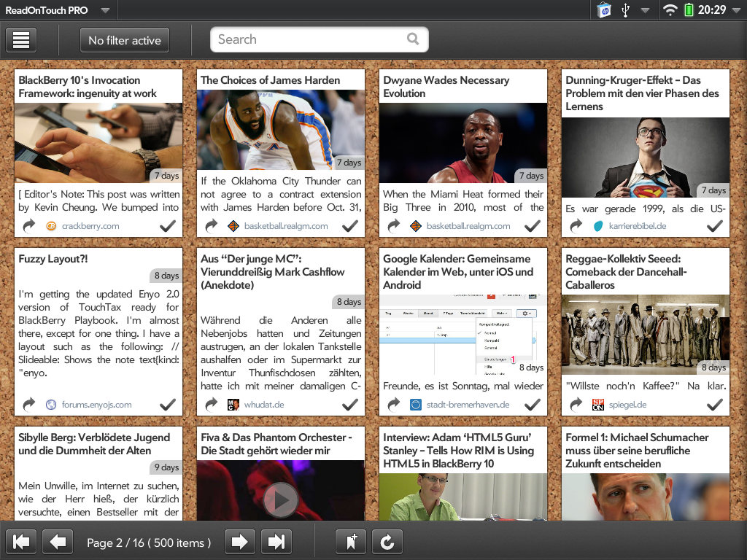Viewport: 747px width, 560px height.
Task: Advance to the next page
Action: (239, 542)
